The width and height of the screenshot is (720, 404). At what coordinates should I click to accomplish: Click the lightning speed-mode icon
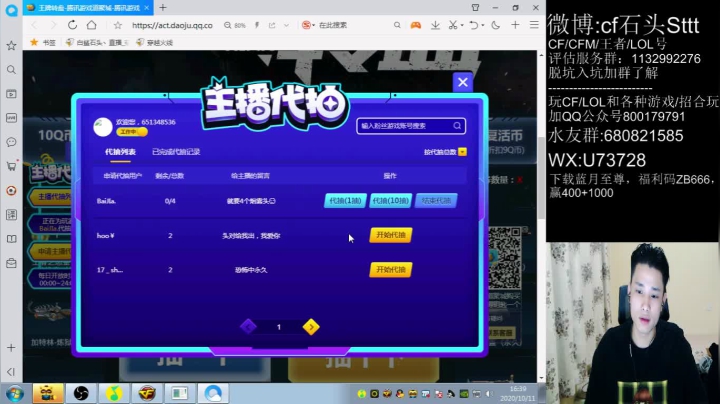tap(257, 25)
